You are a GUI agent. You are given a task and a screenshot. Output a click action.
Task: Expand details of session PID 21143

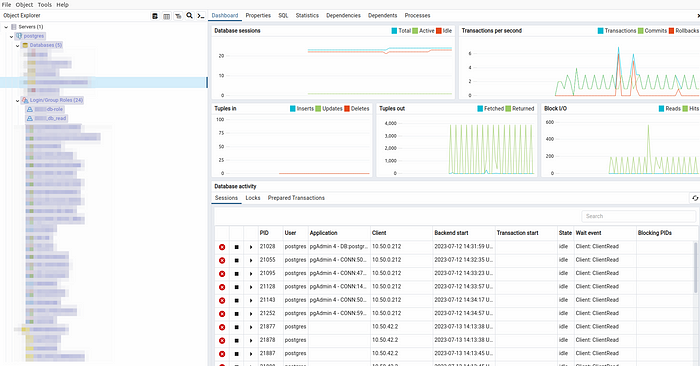click(x=251, y=300)
